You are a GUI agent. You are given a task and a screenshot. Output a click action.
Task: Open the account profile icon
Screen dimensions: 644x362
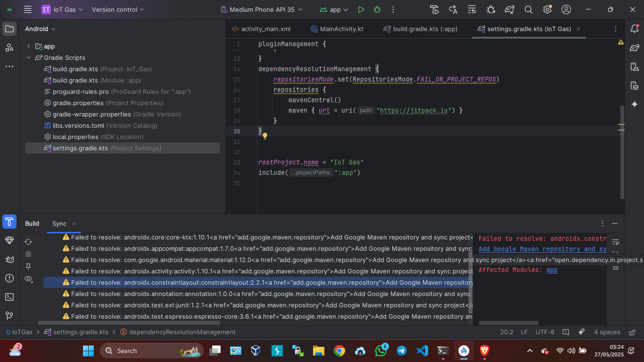click(x=566, y=9)
